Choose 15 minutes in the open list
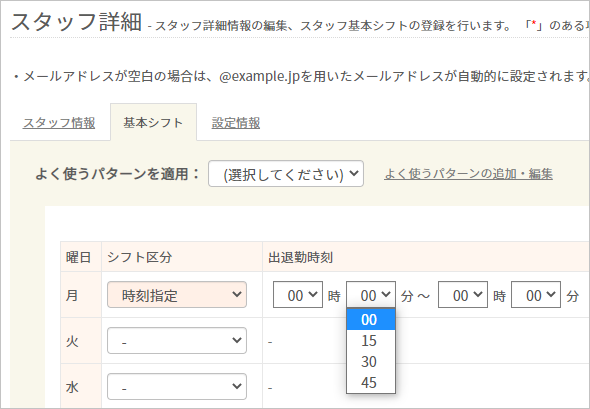 371,341
